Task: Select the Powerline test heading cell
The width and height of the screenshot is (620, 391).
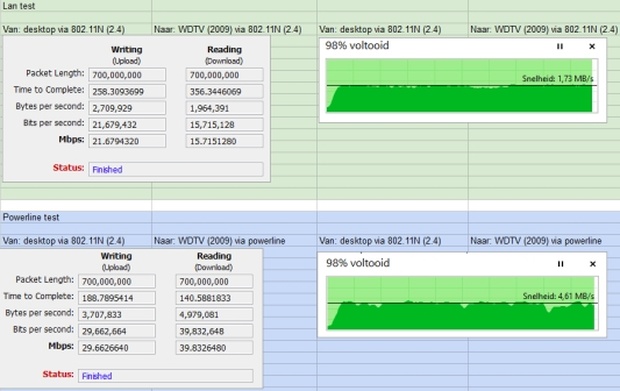Action: [76, 217]
